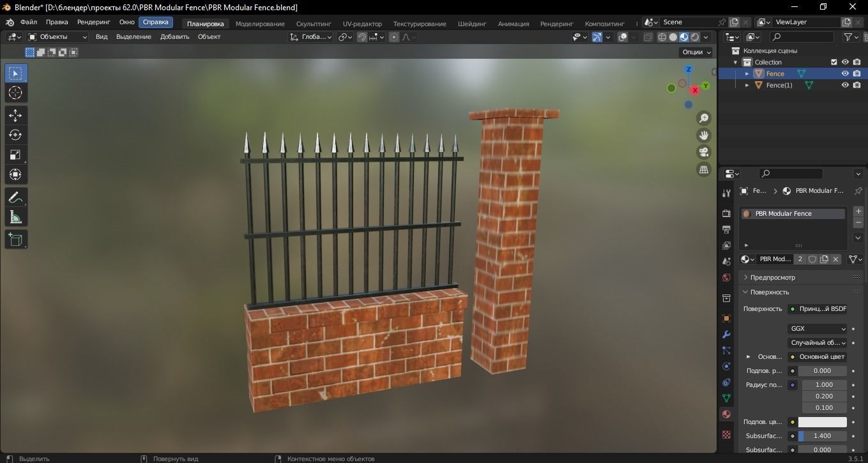Open the viewport Options dropdown
868x463 pixels.
click(x=696, y=52)
